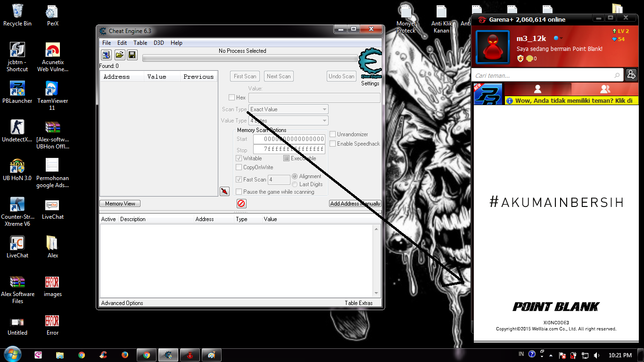Image resolution: width=644 pixels, height=362 pixels.
Task: Click the Undo Scan button
Action: (341, 76)
